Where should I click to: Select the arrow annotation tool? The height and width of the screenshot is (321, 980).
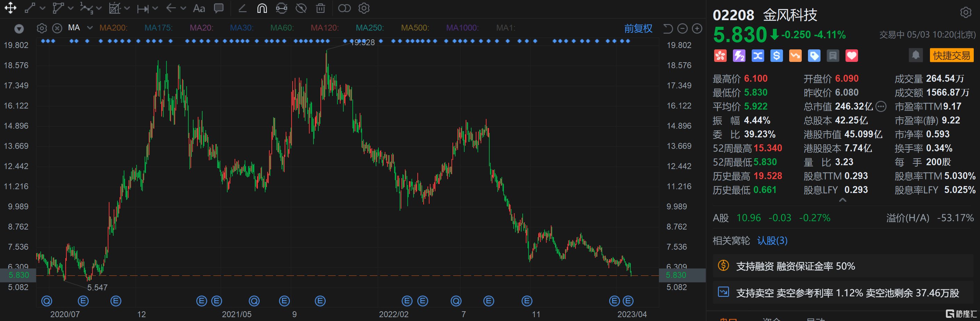pyautogui.click(x=171, y=8)
